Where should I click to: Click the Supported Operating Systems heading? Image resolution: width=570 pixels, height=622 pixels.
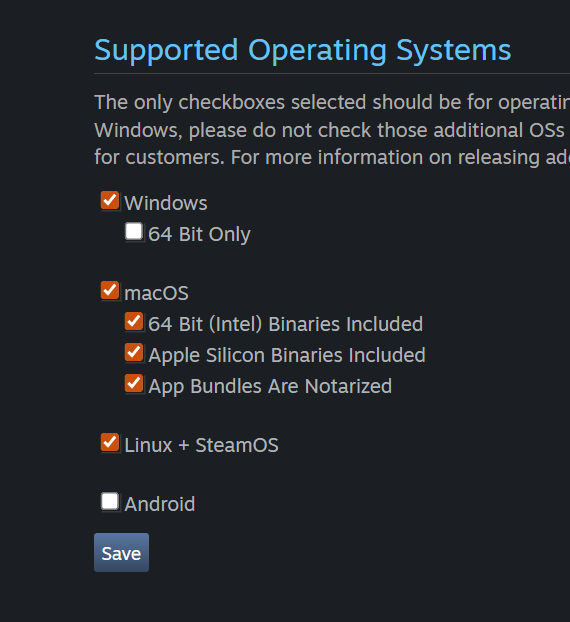pos(303,50)
